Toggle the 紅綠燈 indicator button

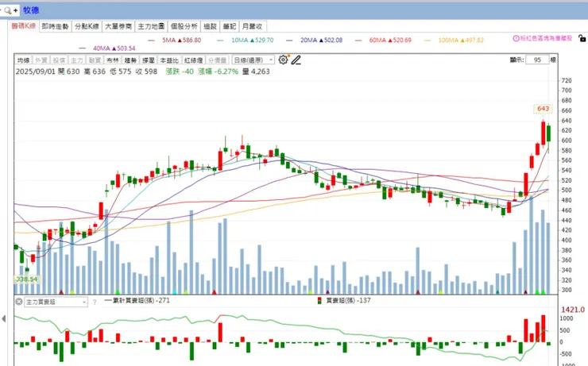194,60
